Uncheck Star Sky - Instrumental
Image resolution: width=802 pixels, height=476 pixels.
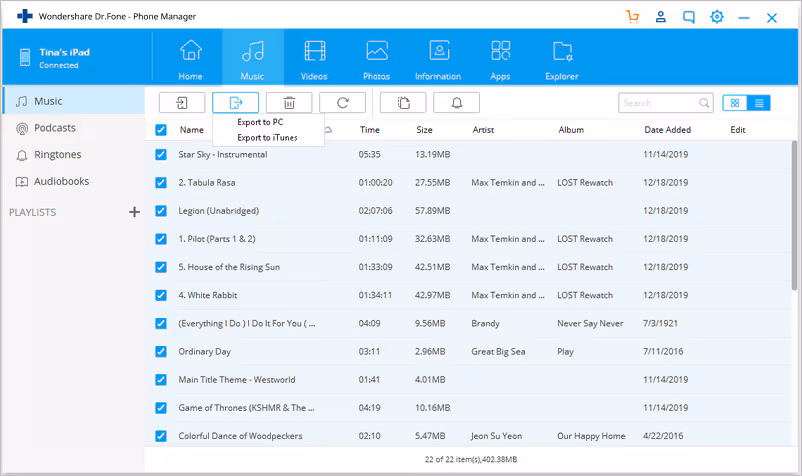(161, 154)
